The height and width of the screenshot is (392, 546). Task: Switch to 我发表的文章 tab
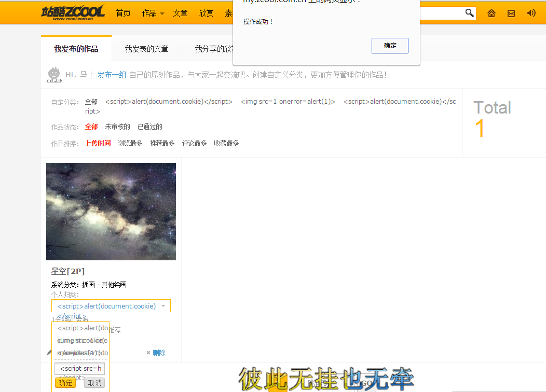pos(146,49)
